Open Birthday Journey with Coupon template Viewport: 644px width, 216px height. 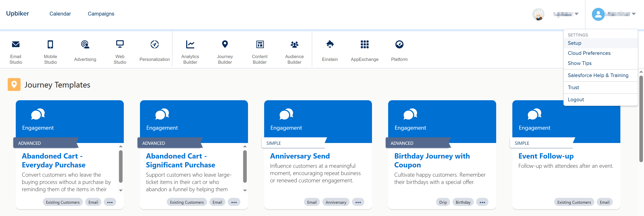(x=432, y=160)
